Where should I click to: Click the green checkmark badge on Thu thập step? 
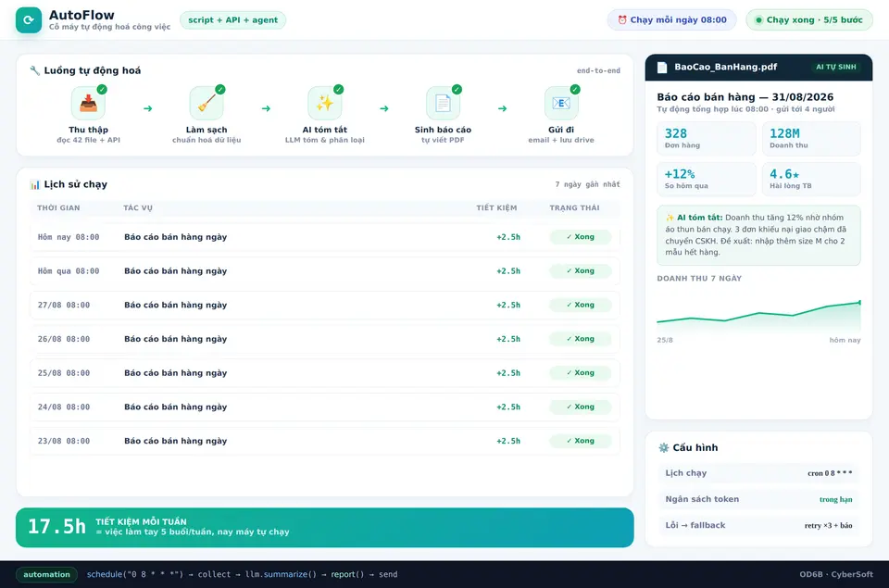point(102,89)
